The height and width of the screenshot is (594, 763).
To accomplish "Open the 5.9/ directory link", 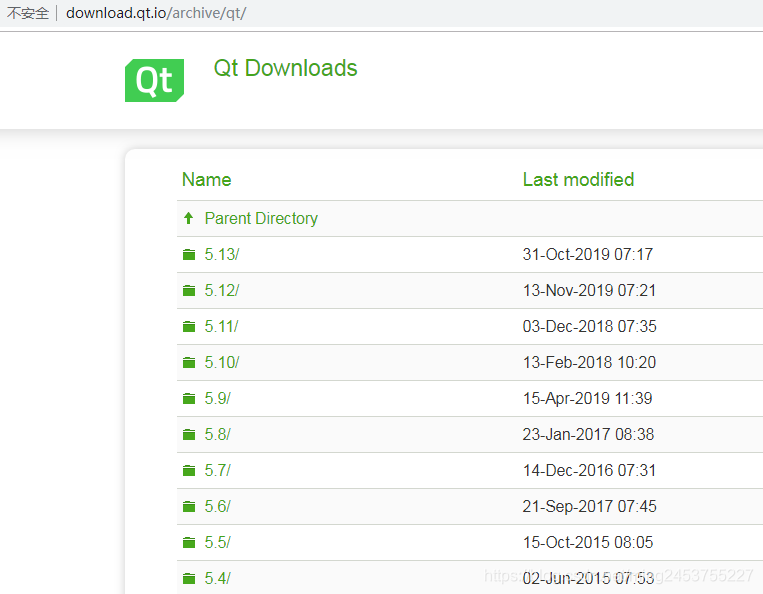I will pos(218,398).
